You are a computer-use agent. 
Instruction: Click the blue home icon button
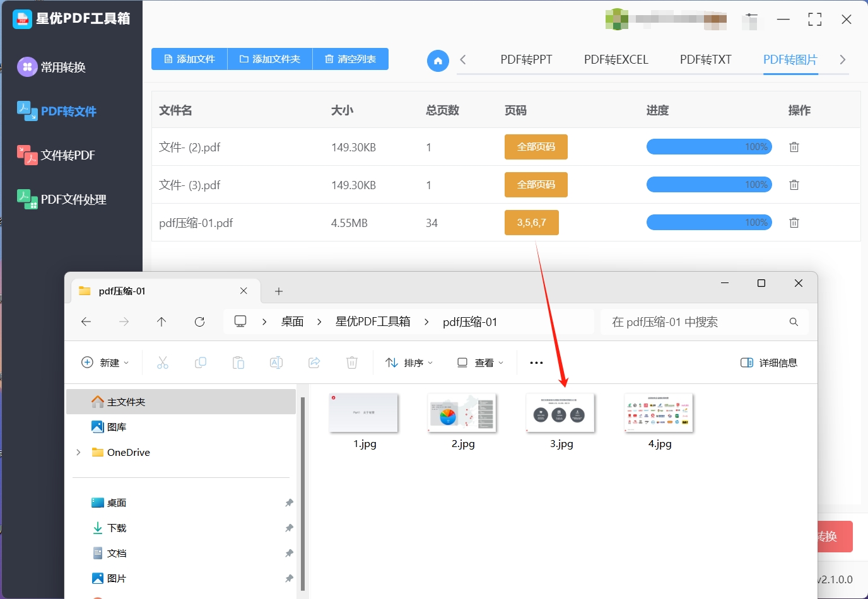pyautogui.click(x=438, y=61)
